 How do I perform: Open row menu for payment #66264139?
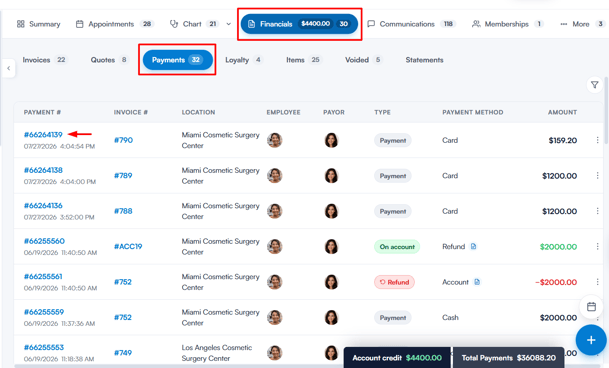point(597,140)
